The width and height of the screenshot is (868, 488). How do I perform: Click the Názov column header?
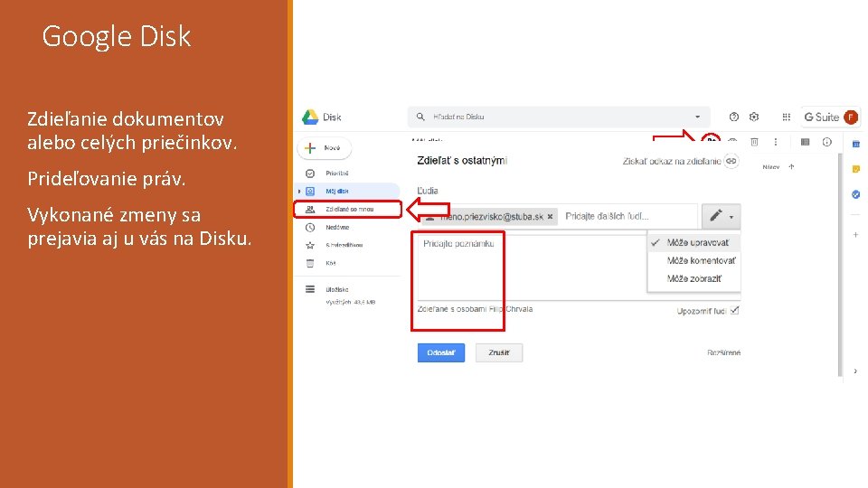point(770,166)
